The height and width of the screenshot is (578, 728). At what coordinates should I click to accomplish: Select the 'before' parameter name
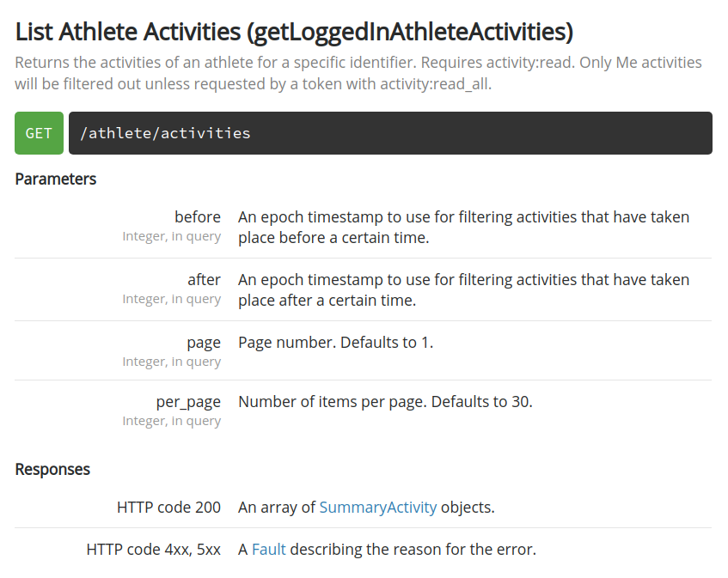pos(198,217)
